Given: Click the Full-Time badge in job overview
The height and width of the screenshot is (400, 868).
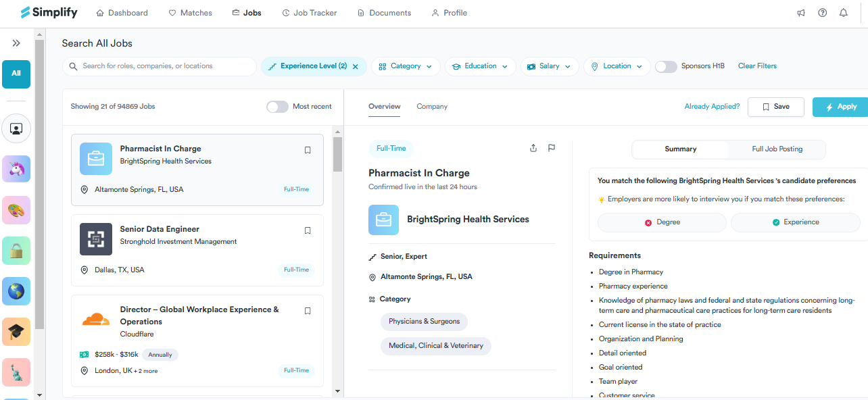Looking at the screenshot, I should (391, 149).
